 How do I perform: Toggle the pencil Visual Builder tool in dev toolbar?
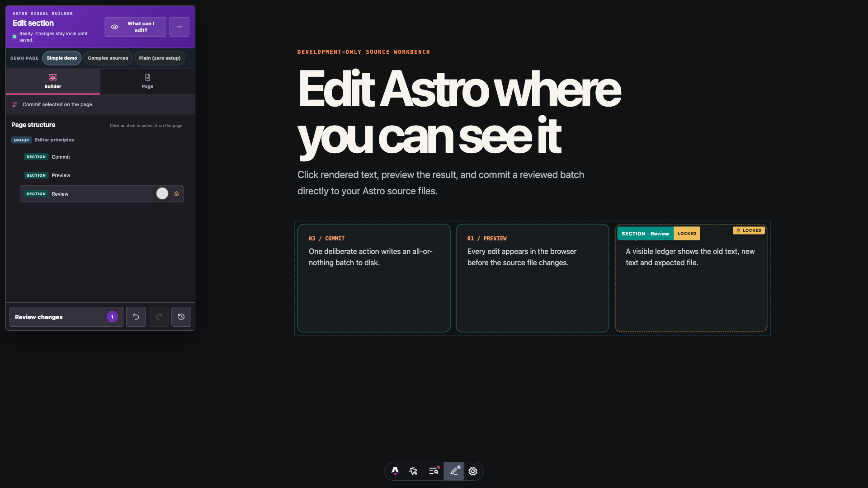pos(454,471)
